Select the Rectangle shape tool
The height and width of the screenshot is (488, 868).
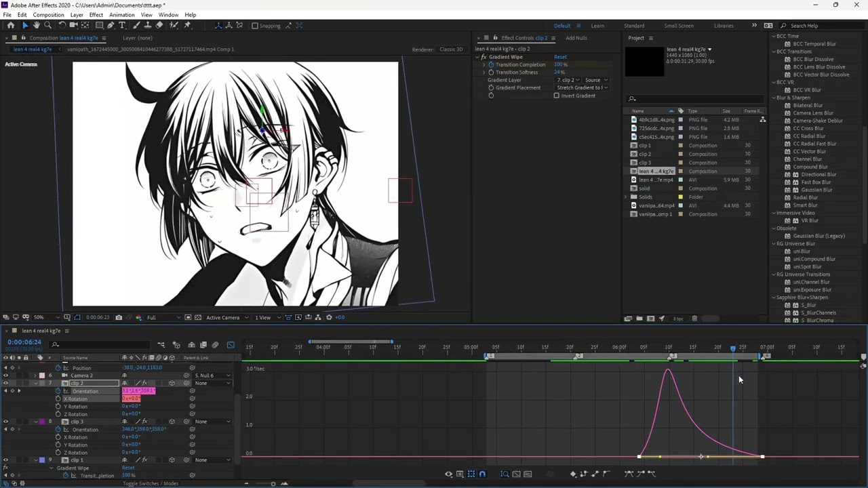[x=99, y=25]
